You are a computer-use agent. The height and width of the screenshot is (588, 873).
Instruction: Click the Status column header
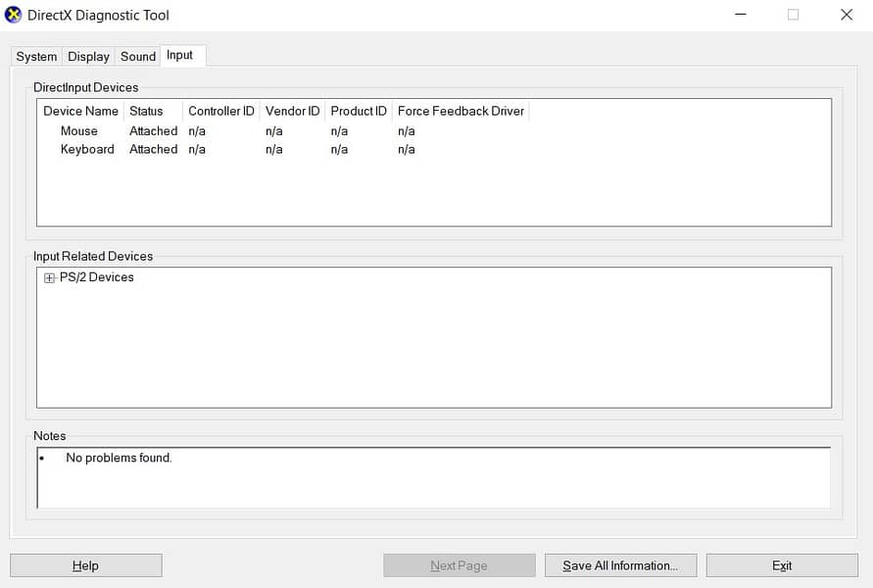coord(146,111)
